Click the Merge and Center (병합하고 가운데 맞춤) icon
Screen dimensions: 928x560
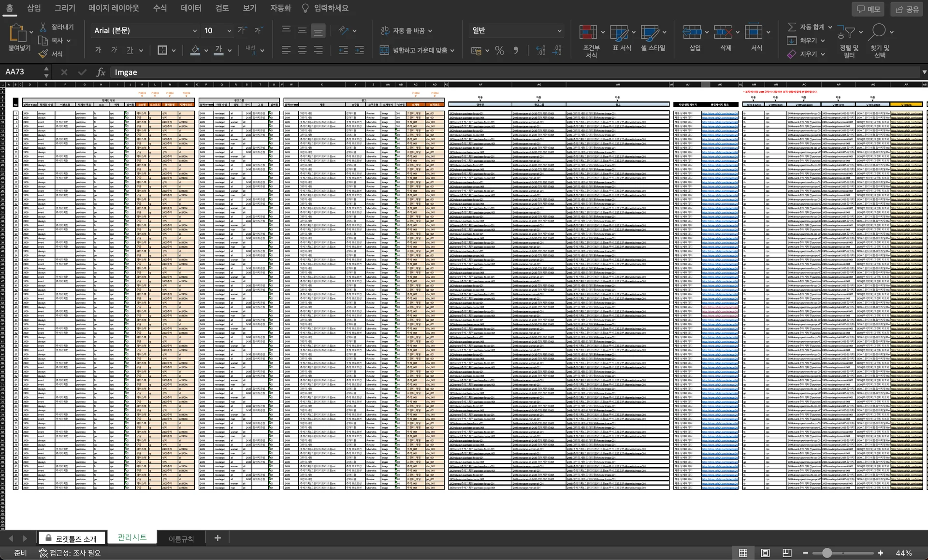384,50
